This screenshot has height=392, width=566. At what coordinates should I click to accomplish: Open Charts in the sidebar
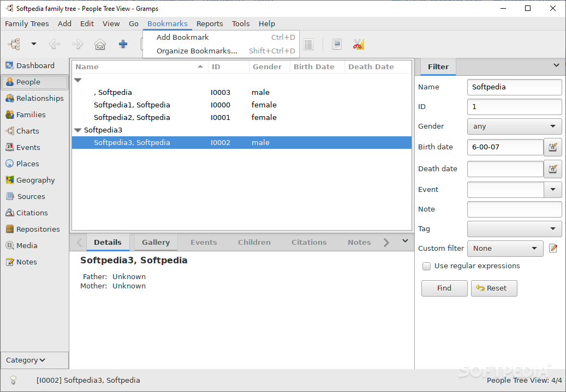[34, 131]
